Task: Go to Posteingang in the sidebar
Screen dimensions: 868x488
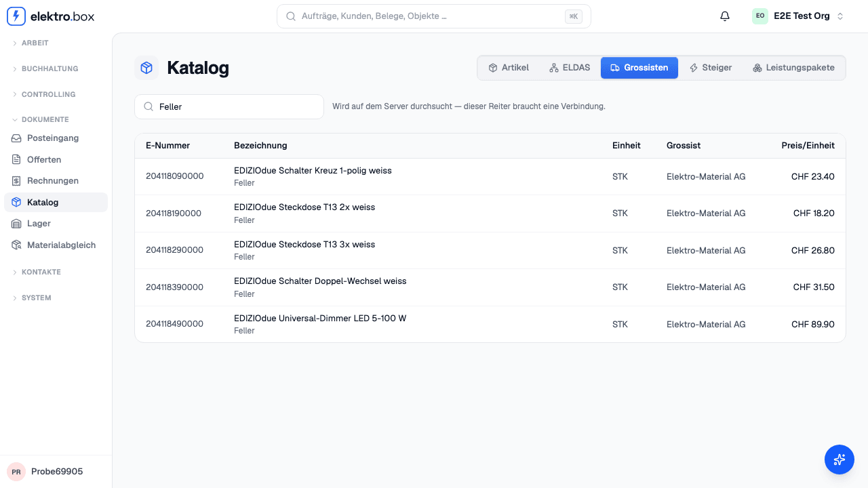Action: (x=56, y=138)
